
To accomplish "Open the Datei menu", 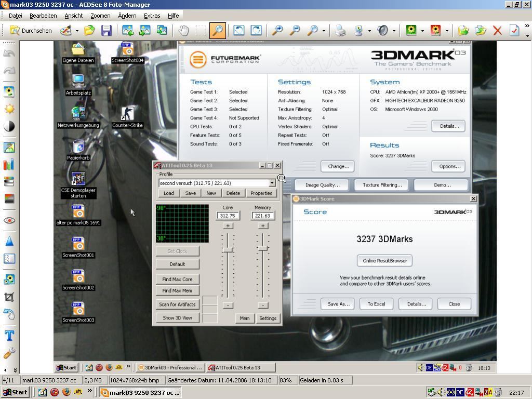I will tap(15, 16).
